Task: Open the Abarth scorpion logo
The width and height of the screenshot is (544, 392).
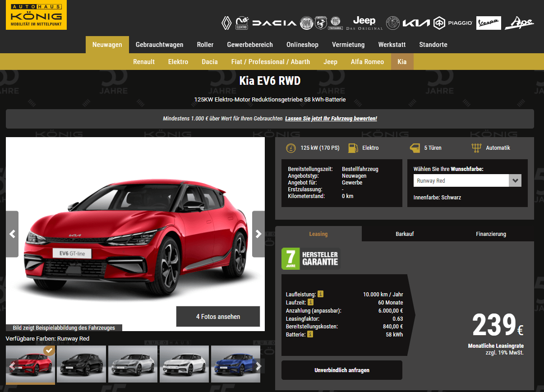Action: 321,23
